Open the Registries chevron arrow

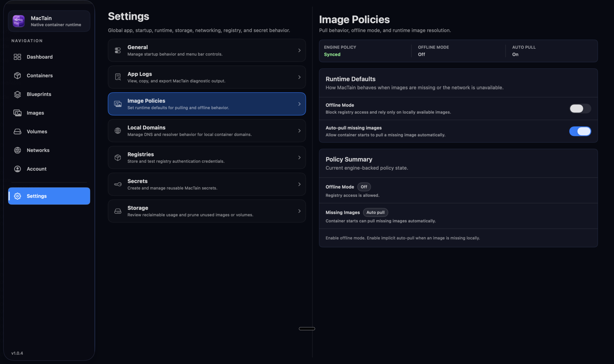pos(299,157)
